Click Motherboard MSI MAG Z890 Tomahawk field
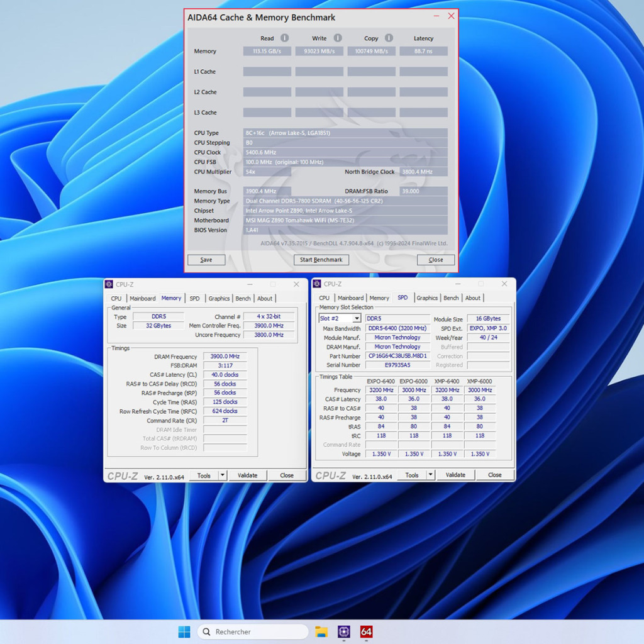Viewport: 644px width, 644px height. 345,220
